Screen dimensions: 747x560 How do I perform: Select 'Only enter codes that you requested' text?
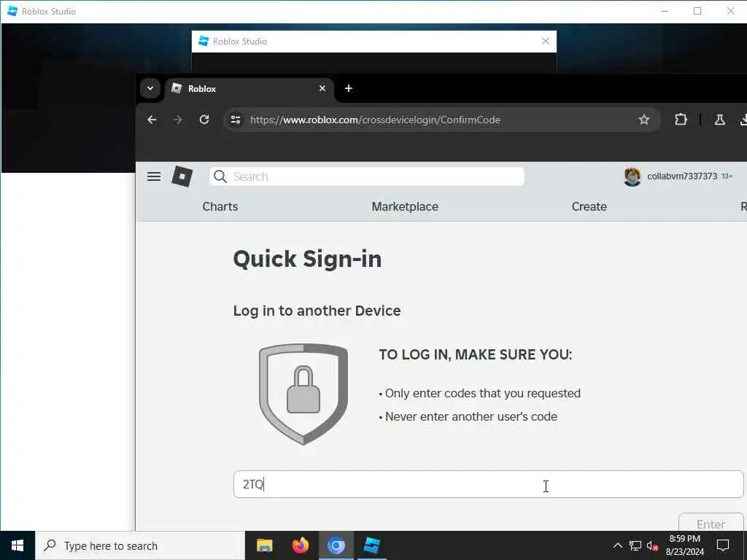click(x=483, y=393)
